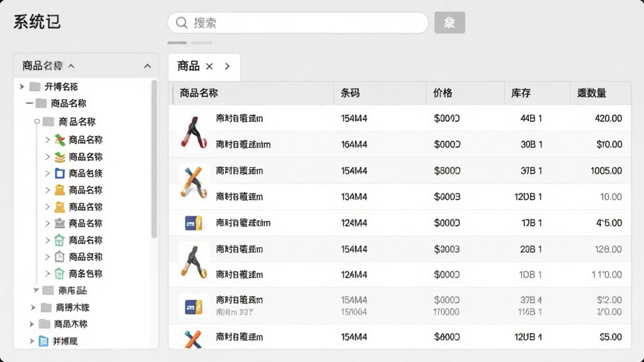This screenshot has width=644, height=362.
Task: Click the folder icon beside 商晶木称
Action: [x=45, y=324]
